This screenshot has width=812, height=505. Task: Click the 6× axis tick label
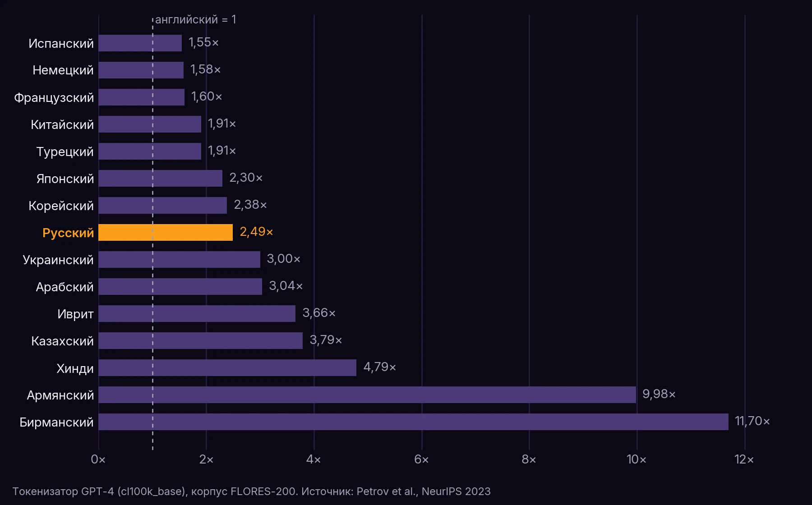click(x=421, y=459)
